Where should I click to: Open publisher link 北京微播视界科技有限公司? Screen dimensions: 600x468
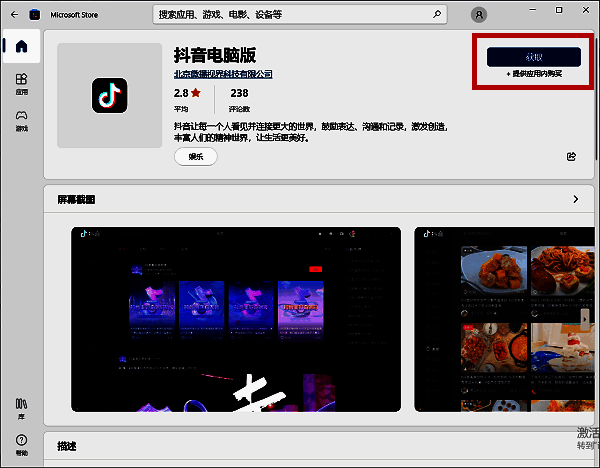pos(223,74)
